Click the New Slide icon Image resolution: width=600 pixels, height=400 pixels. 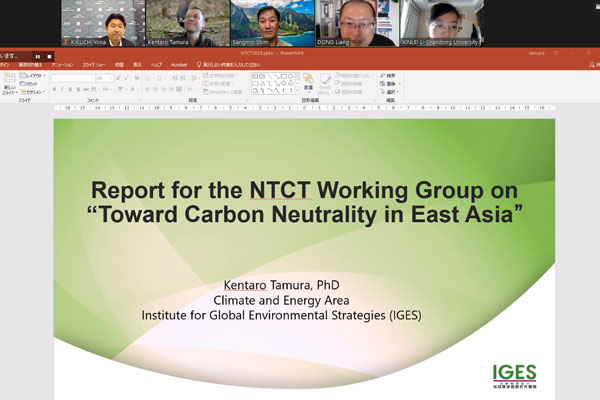[x=9, y=78]
